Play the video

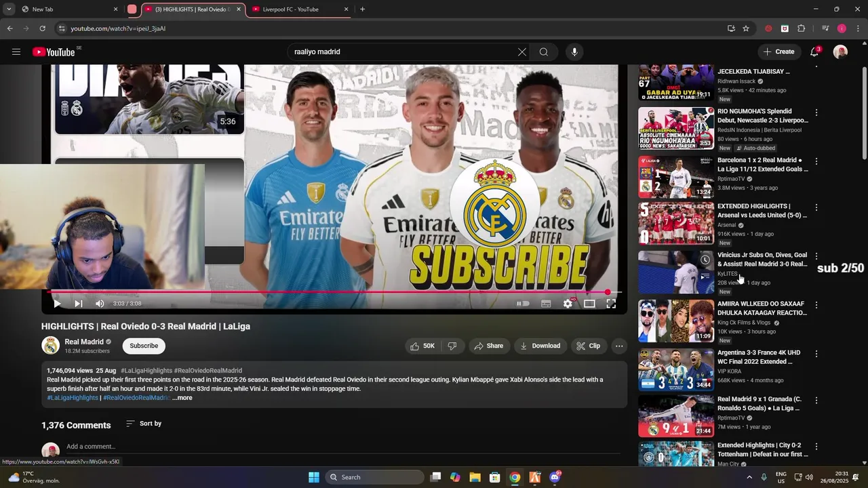coord(57,304)
